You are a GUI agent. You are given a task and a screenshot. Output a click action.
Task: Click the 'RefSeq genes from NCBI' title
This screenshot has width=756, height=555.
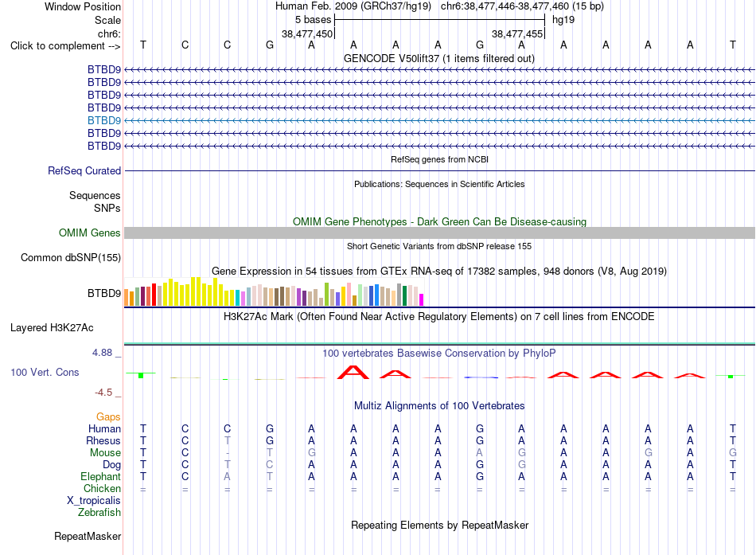439,159
